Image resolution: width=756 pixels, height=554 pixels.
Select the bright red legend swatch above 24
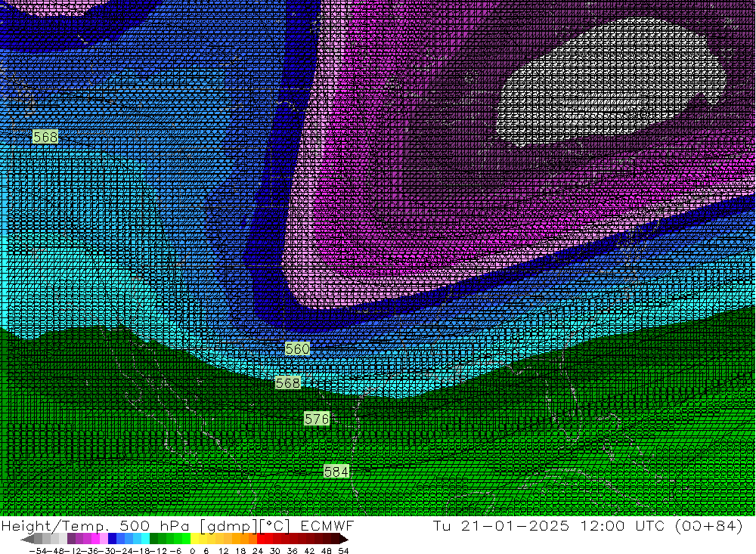tap(261, 539)
